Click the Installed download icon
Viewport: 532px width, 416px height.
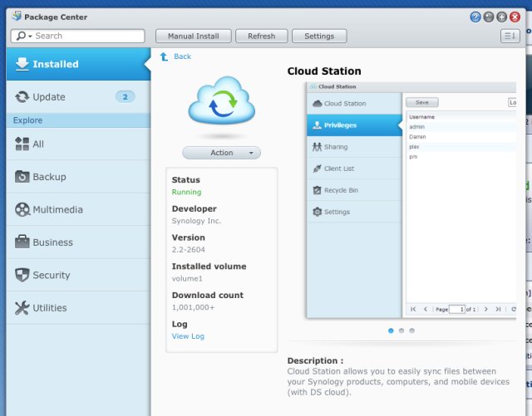point(22,64)
